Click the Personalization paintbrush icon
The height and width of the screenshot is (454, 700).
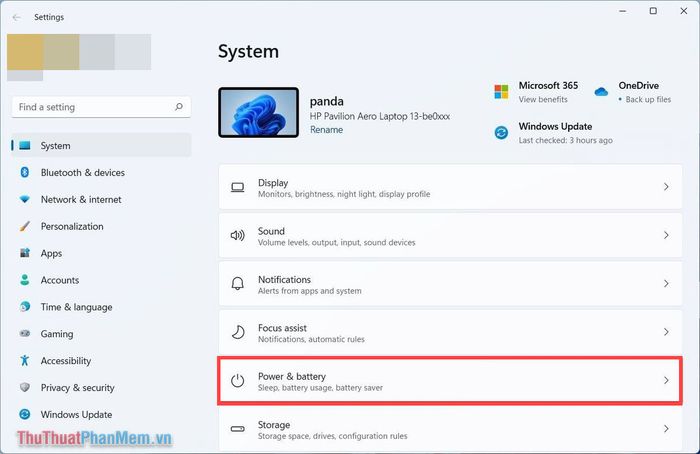tap(25, 227)
